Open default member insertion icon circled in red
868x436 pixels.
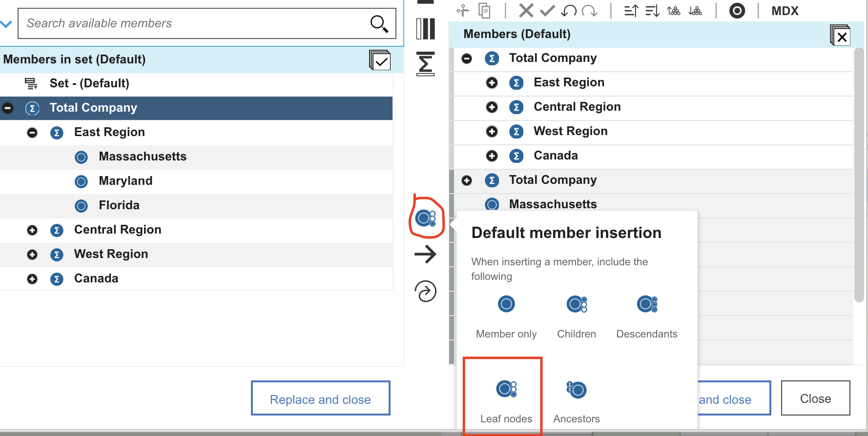pos(425,218)
